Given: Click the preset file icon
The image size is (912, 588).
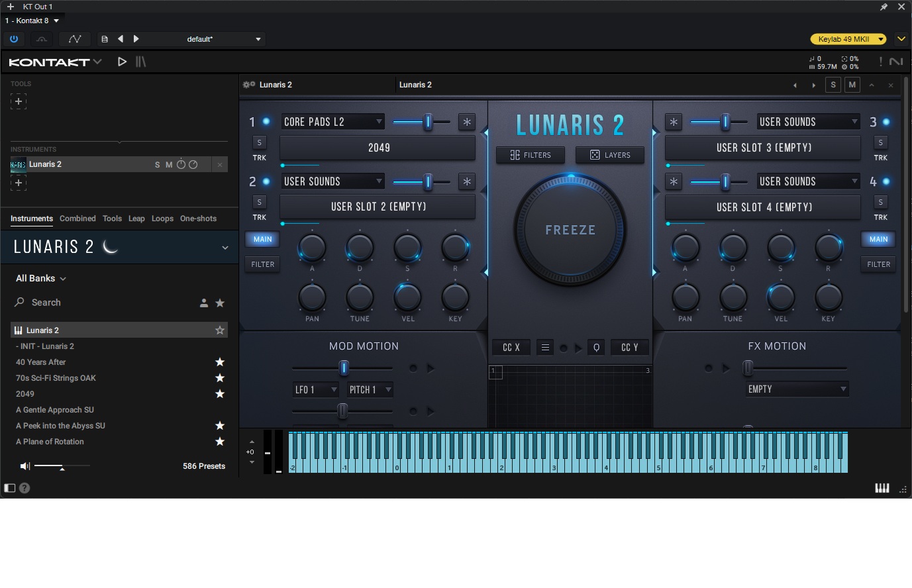Looking at the screenshot, I should 104,39.
